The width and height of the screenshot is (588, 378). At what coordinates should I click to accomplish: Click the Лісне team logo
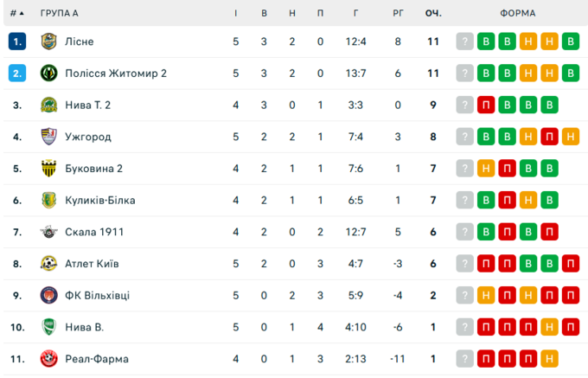pyautogui.click(x=48, y=42)
